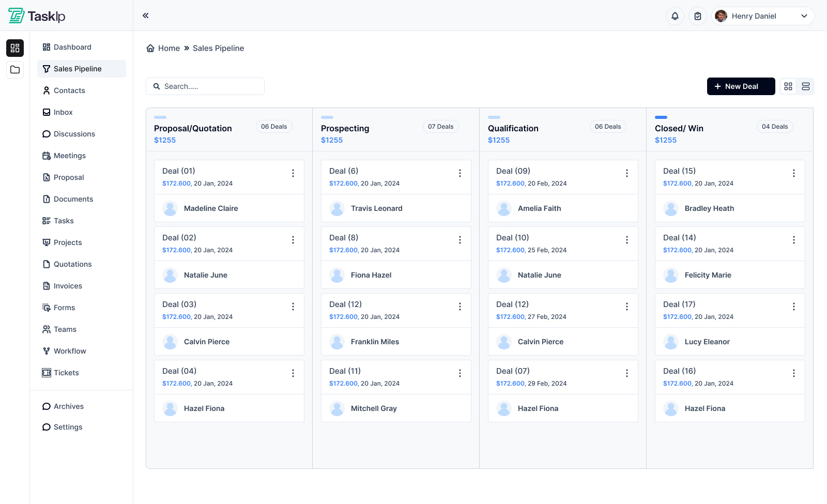
Task: Go to Quotations in sidebar menu
Action: [72, 264]
